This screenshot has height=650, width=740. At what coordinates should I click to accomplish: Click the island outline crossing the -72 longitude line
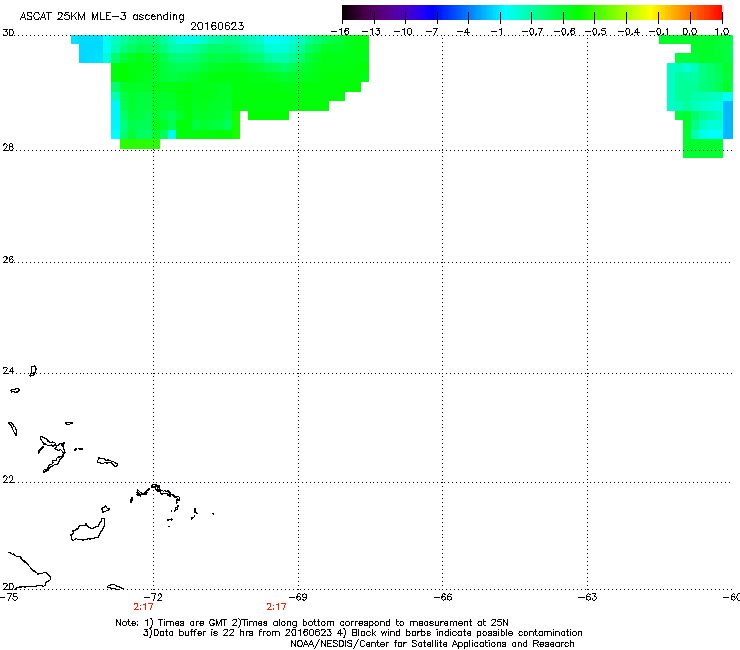click(x=156, y=493)
